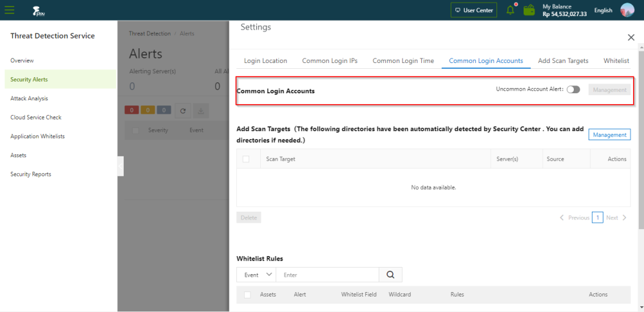This screenshot has height=312, width=644.
Task: Click Management for Add Scan Targets
Action: coord(609,134)
